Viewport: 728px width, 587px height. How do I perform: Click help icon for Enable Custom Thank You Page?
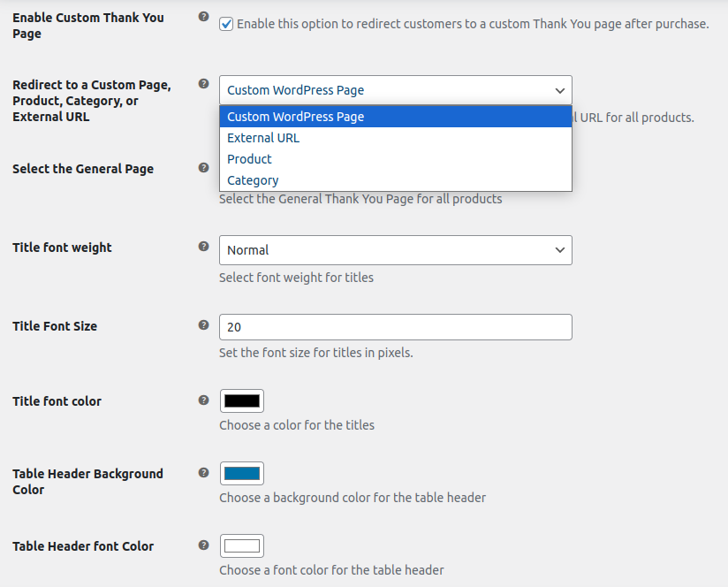pyautogui.click(x=204, y=17)
